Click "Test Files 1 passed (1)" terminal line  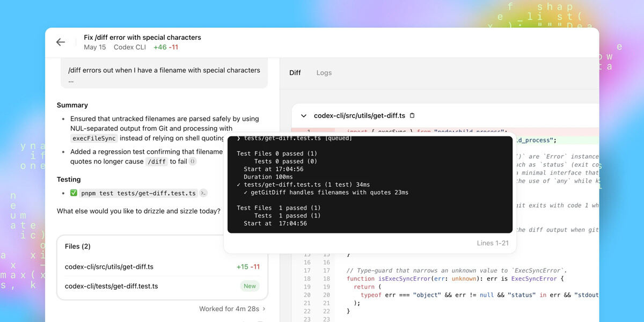pyautogui.click(x=279, y=208)
